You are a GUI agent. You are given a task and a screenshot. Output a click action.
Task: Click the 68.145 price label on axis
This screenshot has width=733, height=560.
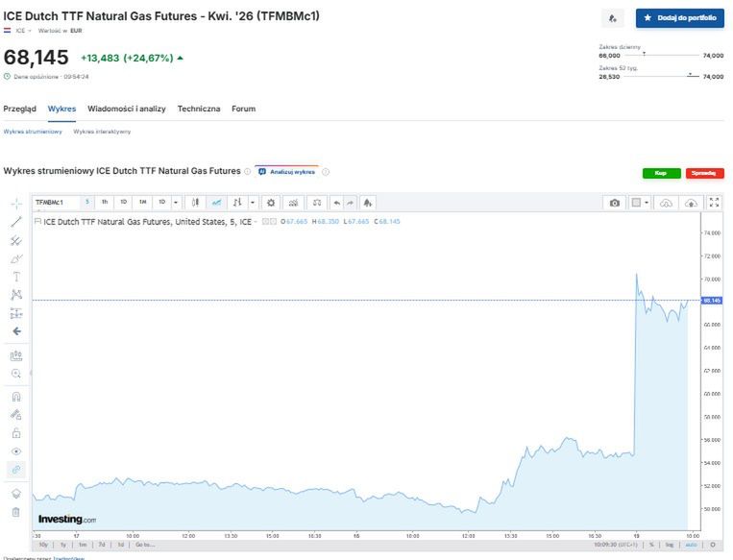pos(712,300)
